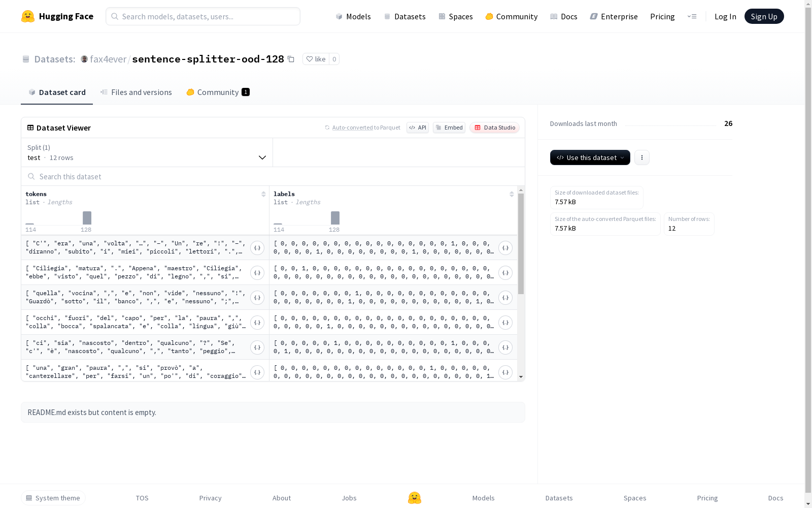Image resolution: width=812 pixels, height=508 pixels.
Task: Select the 128 bar in tokens histogram
Action: [x=87, y=218]
